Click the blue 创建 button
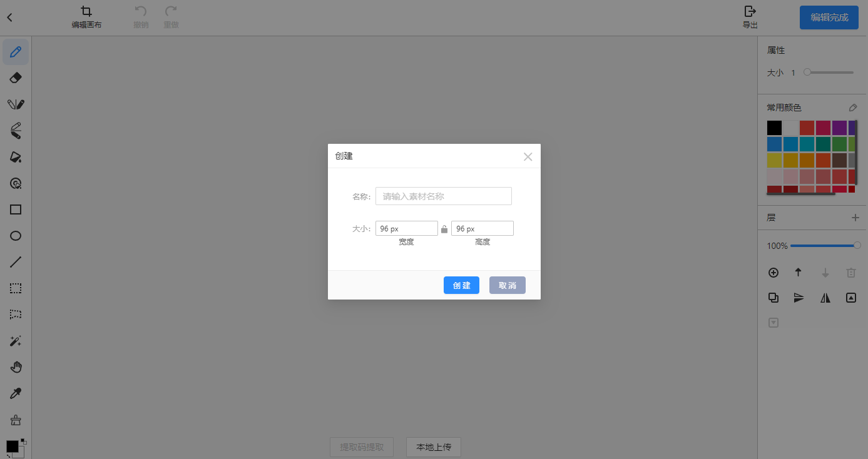The height and width of the screenshot is (459, 868). 461,285
